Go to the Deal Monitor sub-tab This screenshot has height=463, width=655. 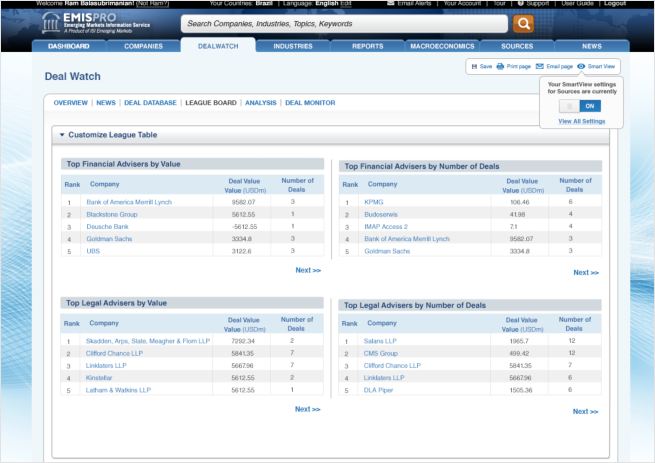point(310,103)
